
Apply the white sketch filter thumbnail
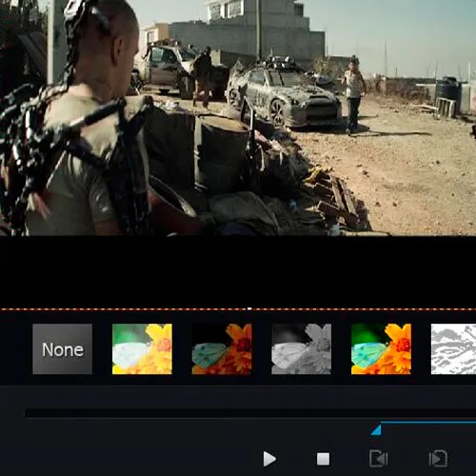coord(453,349)
